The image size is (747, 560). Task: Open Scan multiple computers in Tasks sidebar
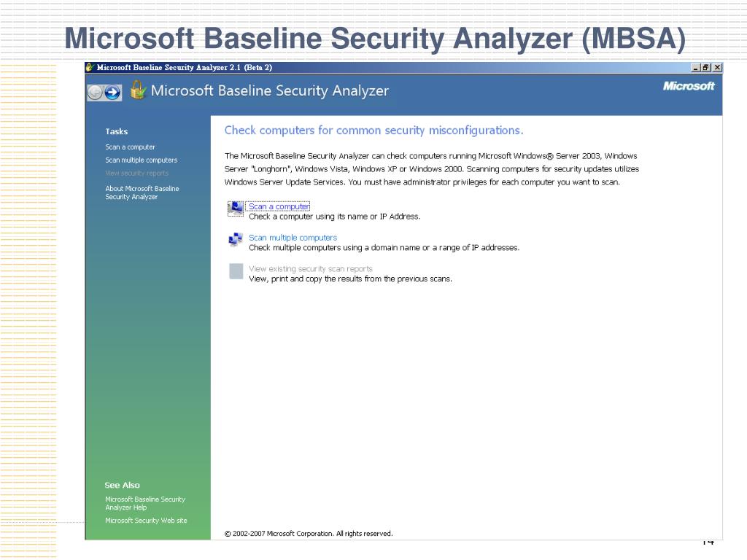point(141,160)
